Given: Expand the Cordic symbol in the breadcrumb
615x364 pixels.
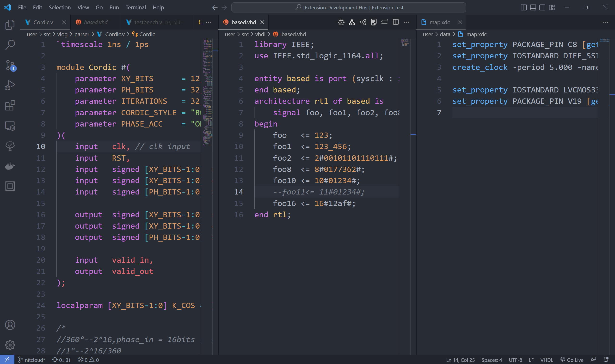Looking at the screenshot, I should [x=147, y=34].
